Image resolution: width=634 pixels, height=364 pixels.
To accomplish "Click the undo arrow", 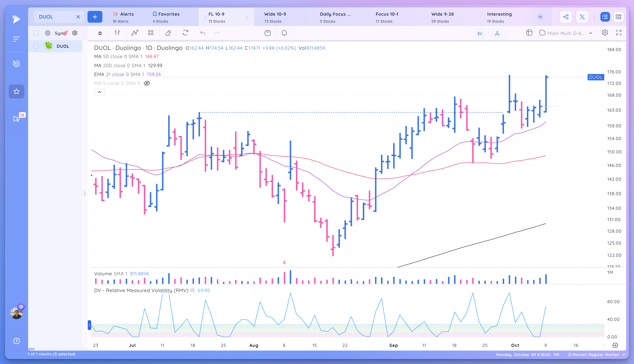I will (203, 33).
